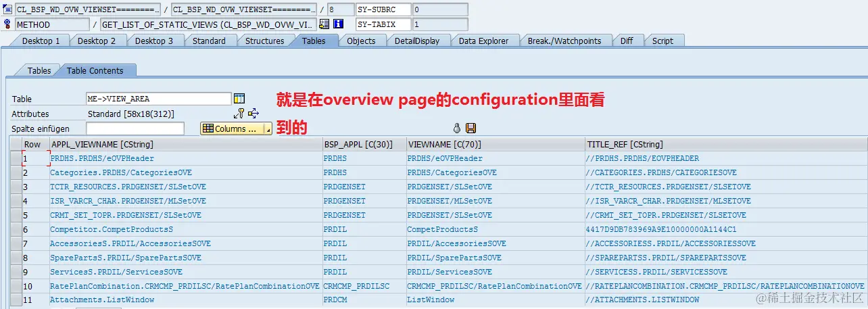Screen dimensions: 868x309
Task: Click the yellow arrow icon next to Attributes
Action: tap(254, 114)
